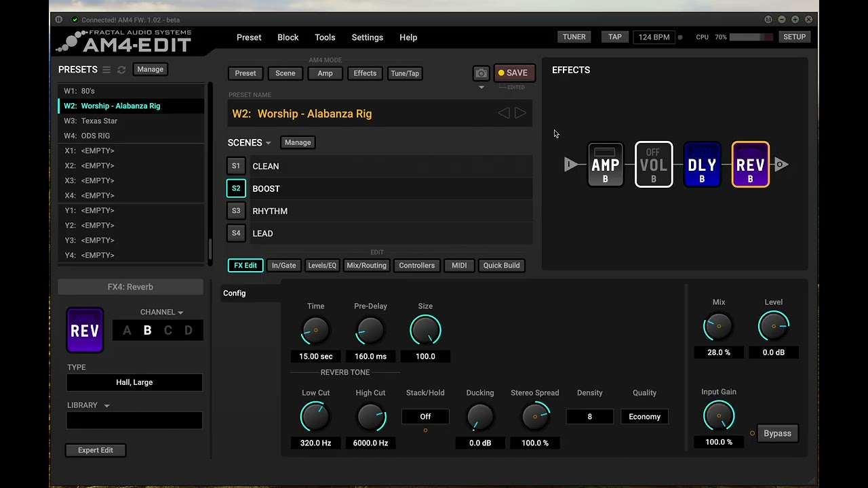Screen dimensions: 868x488
Task: Toggle the reverb Bypass button
Action: click(777, 433)
